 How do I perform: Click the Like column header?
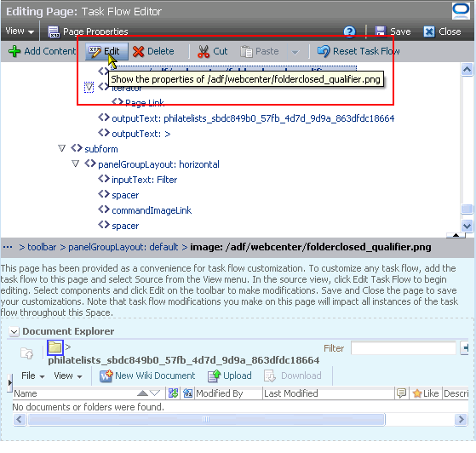click(x=426, y=393)
